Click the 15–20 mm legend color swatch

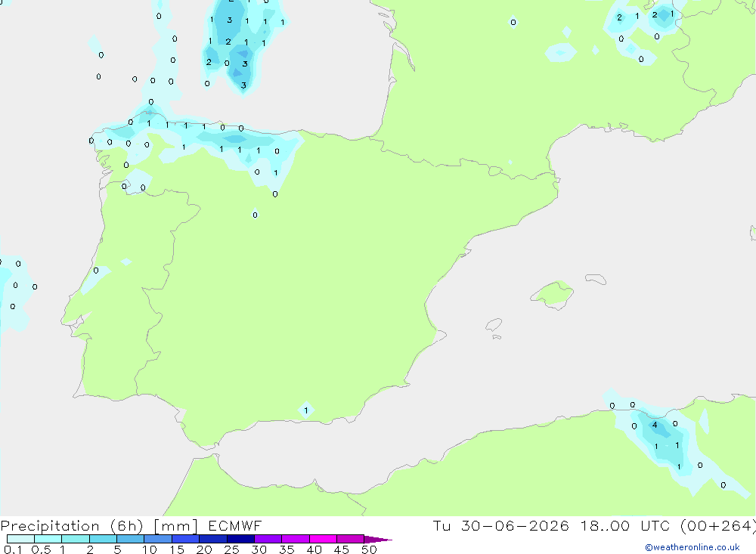click(x=185, y=539)
